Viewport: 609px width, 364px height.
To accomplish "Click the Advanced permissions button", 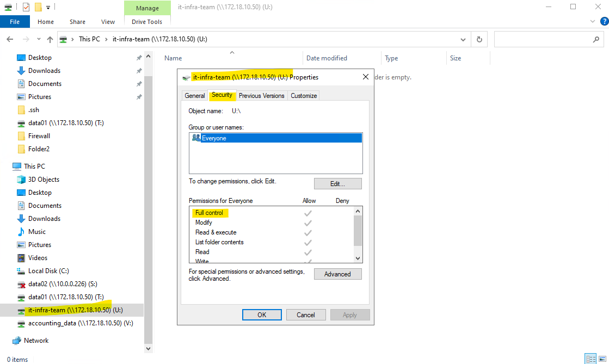I will [337, 274].
